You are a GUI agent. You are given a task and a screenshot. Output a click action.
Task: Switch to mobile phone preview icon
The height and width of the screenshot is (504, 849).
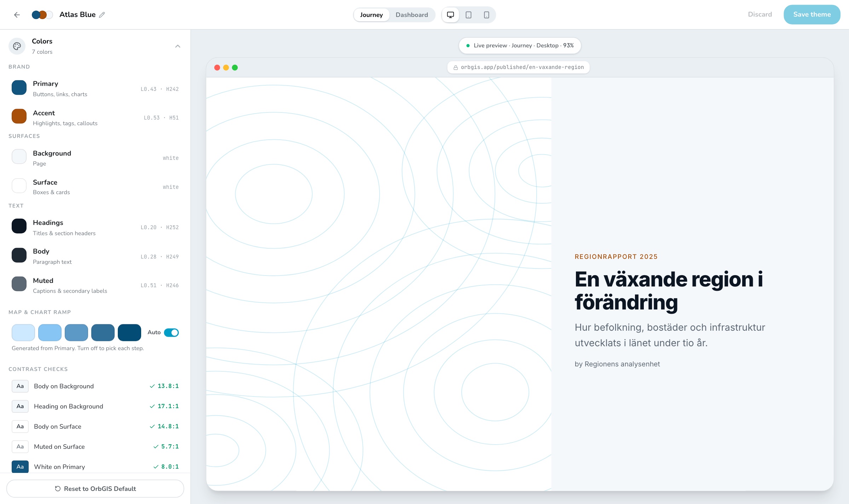[x=486, y=15]
